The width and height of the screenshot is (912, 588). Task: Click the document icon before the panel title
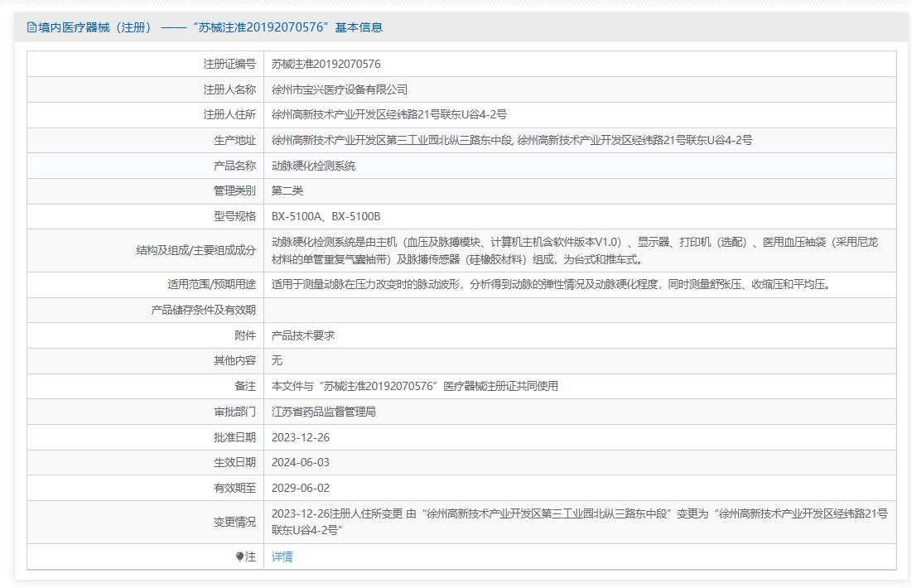(31, 27)
